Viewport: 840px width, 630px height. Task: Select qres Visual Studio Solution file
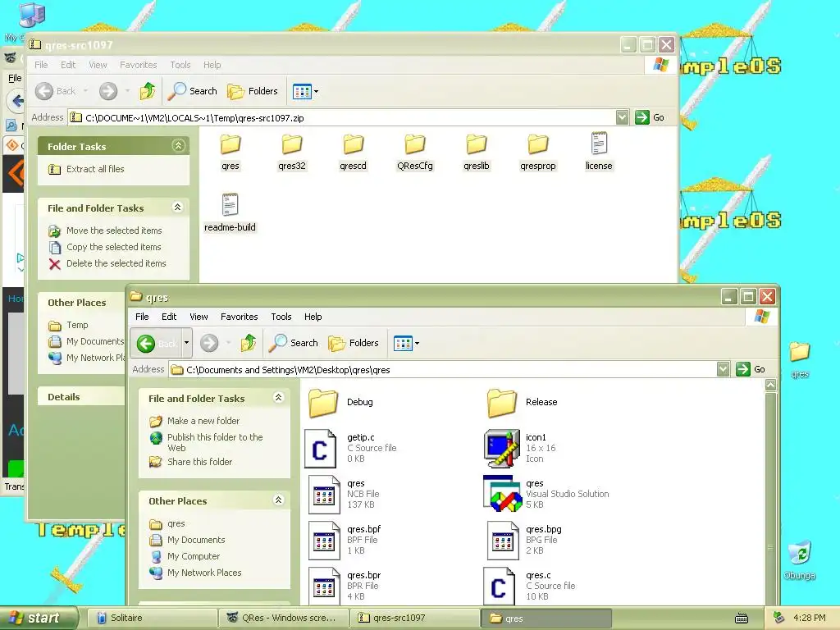(546, 494)
